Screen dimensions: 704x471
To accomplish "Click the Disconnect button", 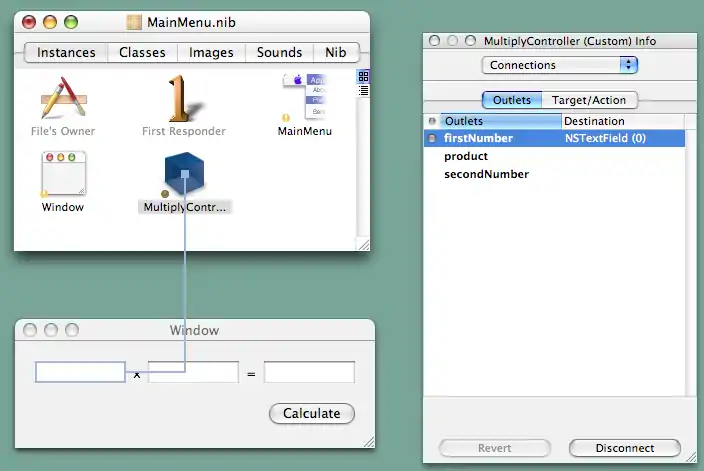I will [624, 448].
